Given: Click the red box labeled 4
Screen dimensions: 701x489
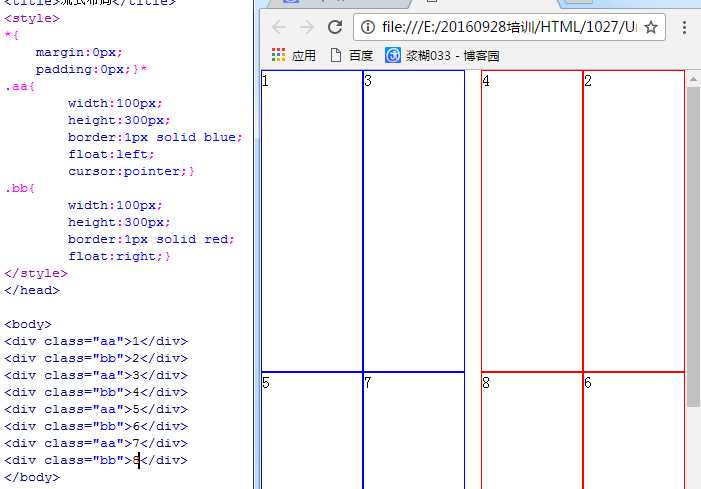Looking at the screenshot, I should [532, 221].
